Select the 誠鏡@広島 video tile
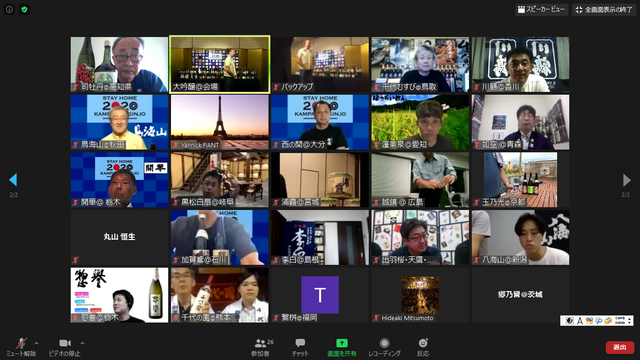 pyautogui.click(x=420, y=180)
